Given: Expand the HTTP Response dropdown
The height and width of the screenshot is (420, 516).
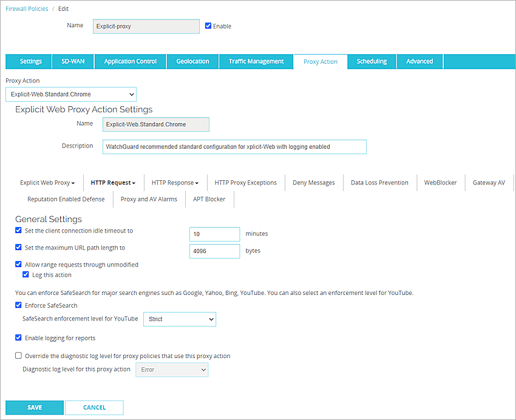Looking at the screenshot, I should 175,182.
